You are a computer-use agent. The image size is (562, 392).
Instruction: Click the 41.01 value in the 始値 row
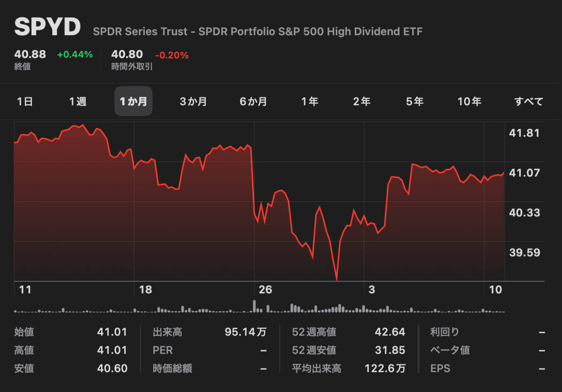tap(112, 332)
